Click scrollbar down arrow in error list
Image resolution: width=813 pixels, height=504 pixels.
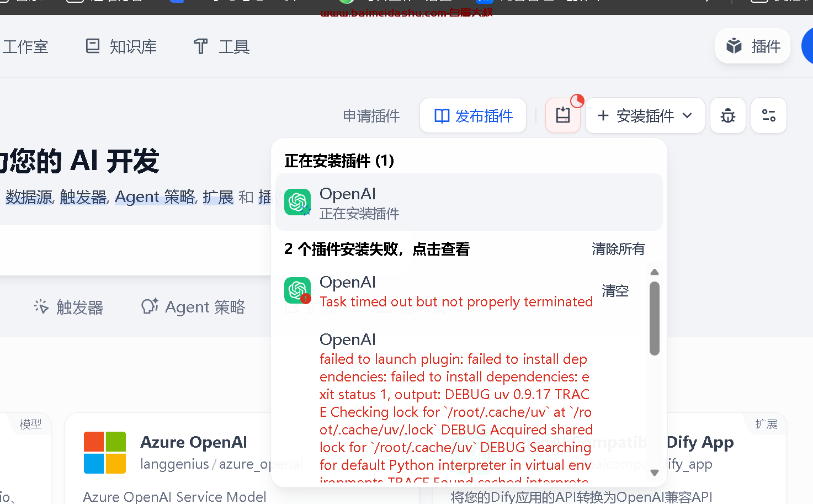point(655,473)
